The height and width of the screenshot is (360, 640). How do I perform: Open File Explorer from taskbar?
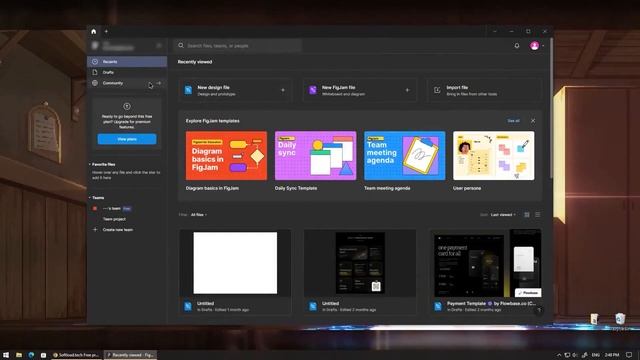(x=19, y=355)
